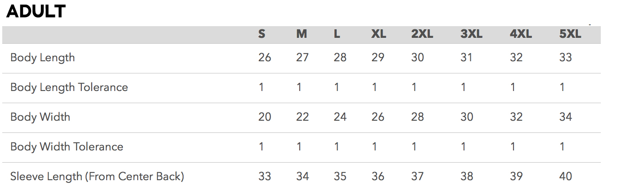Select the Body Length Tolerance row label
Image resolution: width=644 pixels, height=191 pixels.
[69, 87]
